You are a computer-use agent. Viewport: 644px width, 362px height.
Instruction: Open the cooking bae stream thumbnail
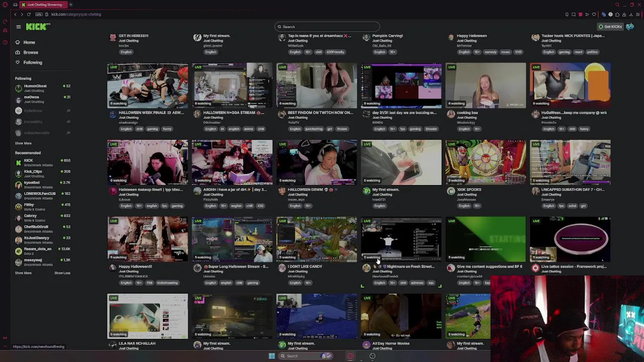486,85
